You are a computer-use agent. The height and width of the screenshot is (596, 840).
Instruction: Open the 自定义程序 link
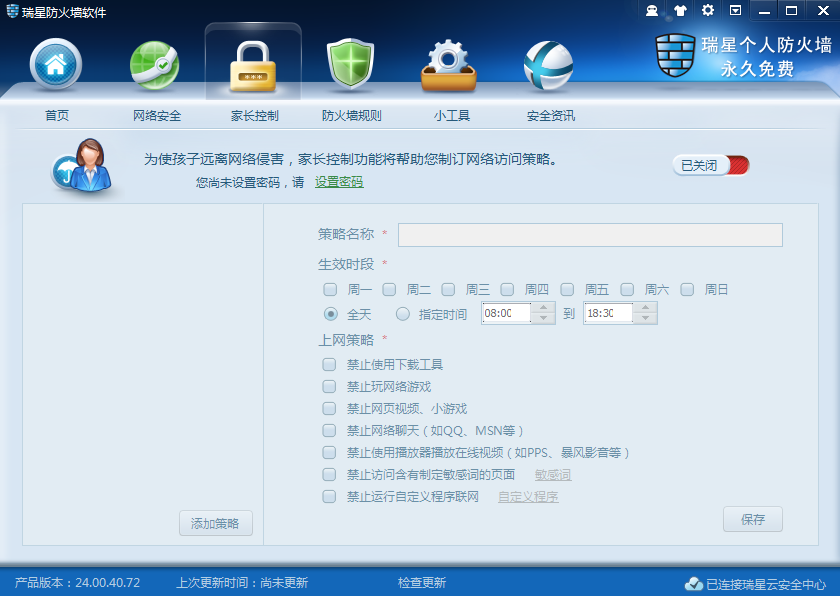click(x=528, y=497)
